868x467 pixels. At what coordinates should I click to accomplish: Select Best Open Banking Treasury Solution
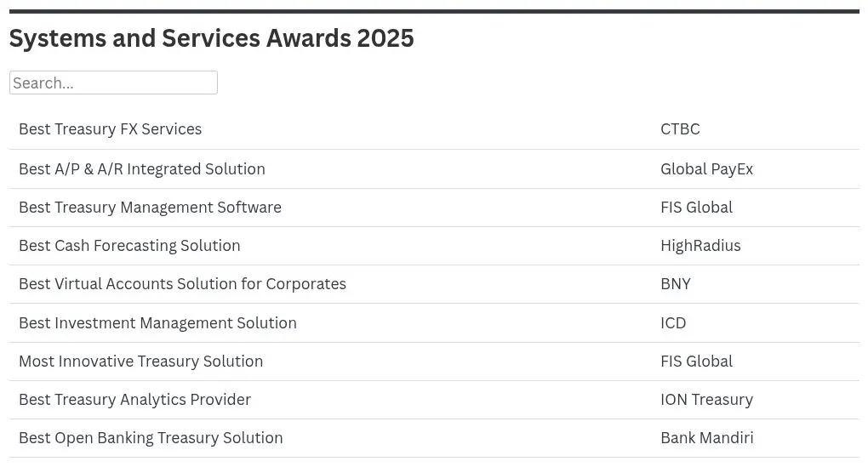pyautogui.click(x=151, y=438)
